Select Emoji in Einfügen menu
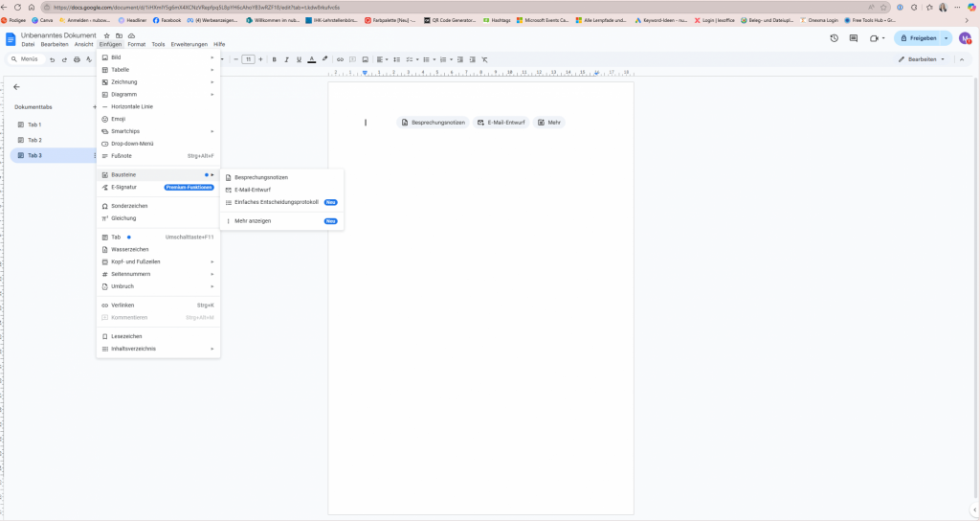The image size is (980, 521). click(158, 119)
